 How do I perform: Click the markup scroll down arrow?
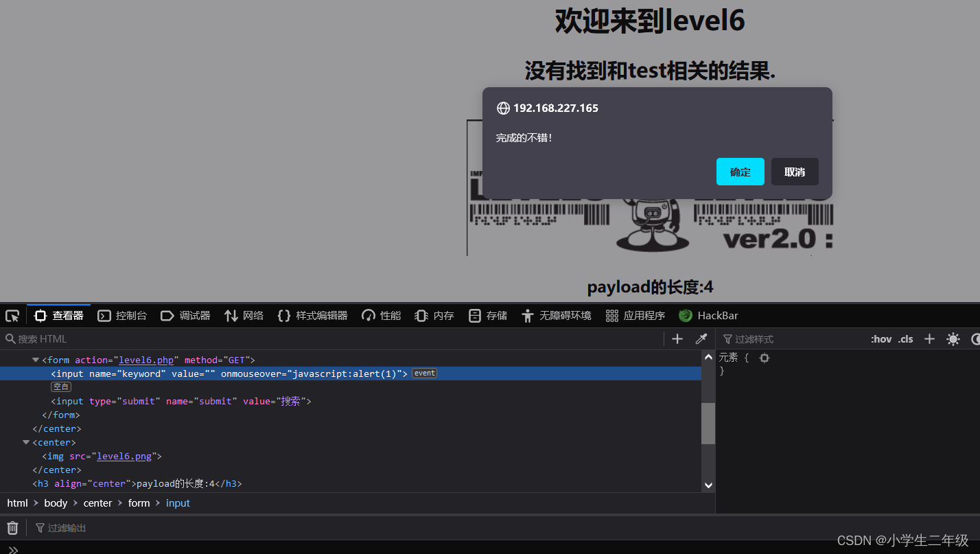coord(708,485)
